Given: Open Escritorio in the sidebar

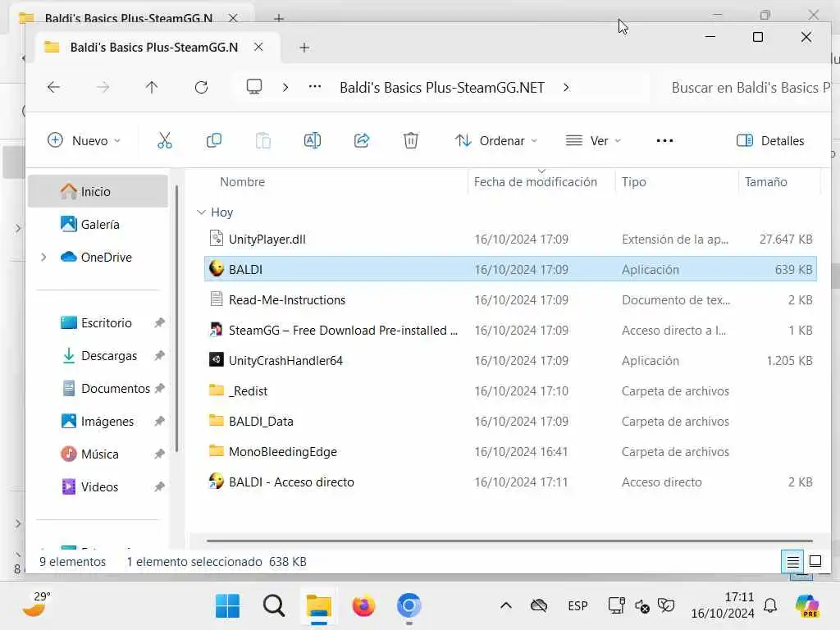Looking at the screenshot, I should 98,322.
